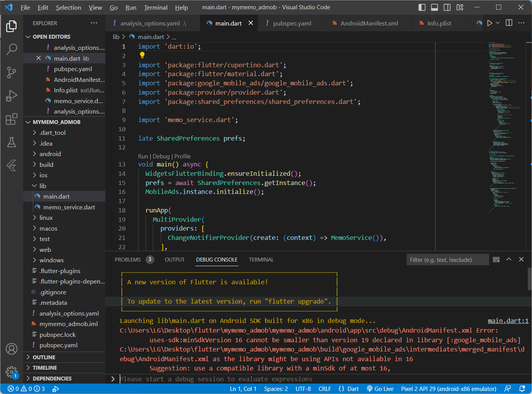
Task: Open the feedback icon in status bar
Action: point(508,389)
